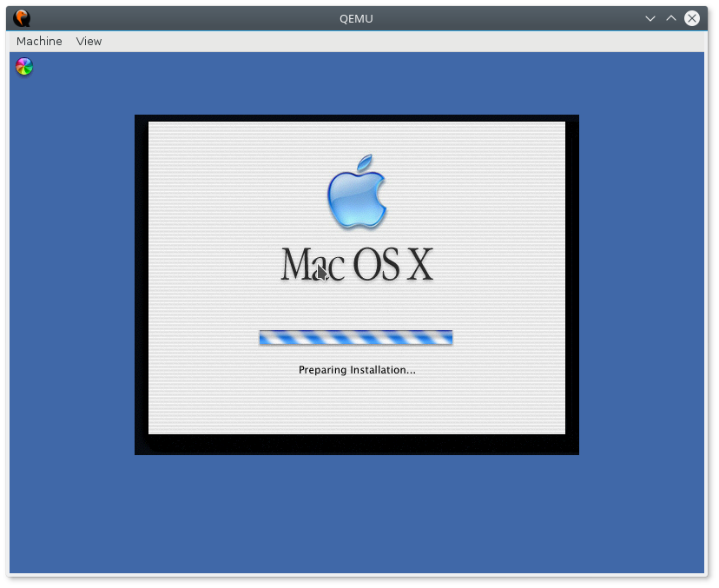Click the "Preparing Installation..." text
The height and width of the screenshot is (588, 719).
[357, 370]
